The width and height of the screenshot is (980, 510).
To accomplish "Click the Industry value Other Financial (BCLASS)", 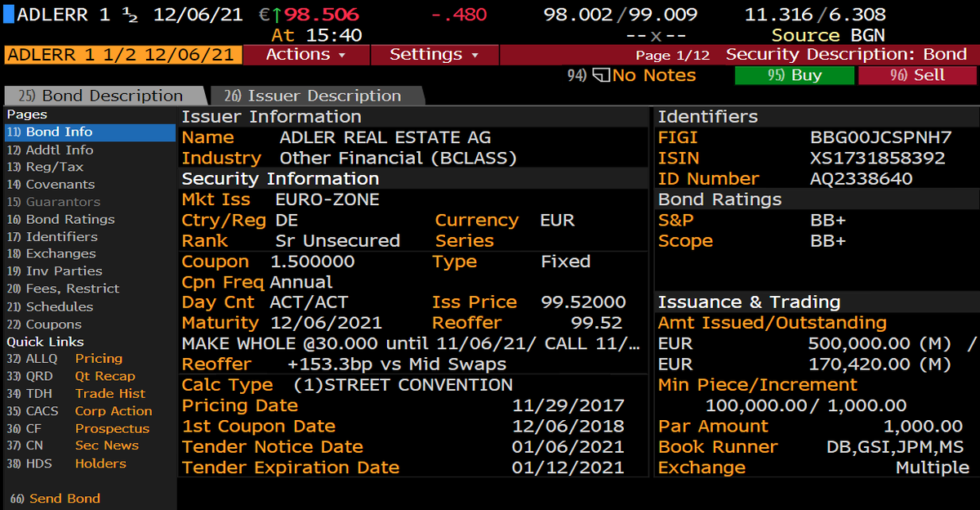I will pos(398,158).
